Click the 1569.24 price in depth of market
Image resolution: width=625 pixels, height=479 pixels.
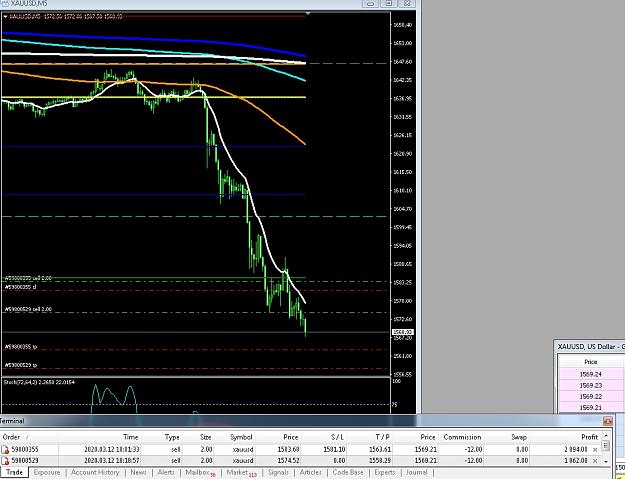click(590, 374)
